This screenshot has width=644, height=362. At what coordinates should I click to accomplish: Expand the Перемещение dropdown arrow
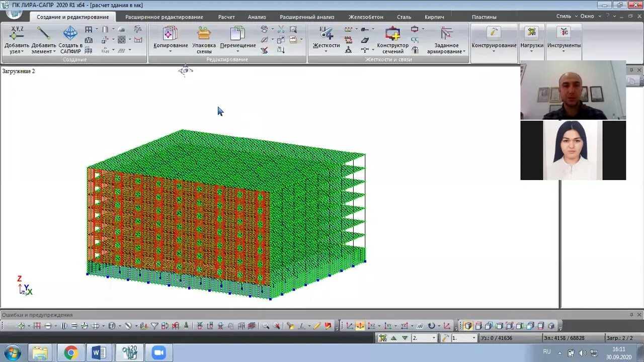[x=237, y=51]
